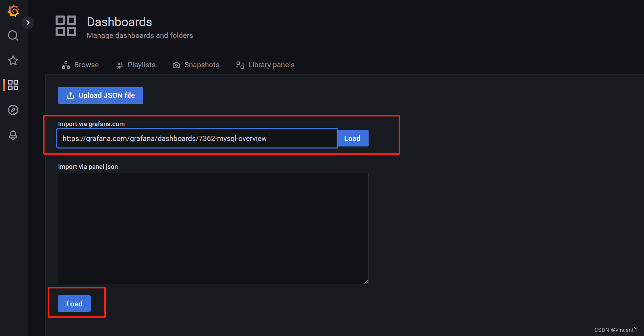Open Alerting via the bell icon
Screen dimensions: 644x336
[x=13, y=135]
